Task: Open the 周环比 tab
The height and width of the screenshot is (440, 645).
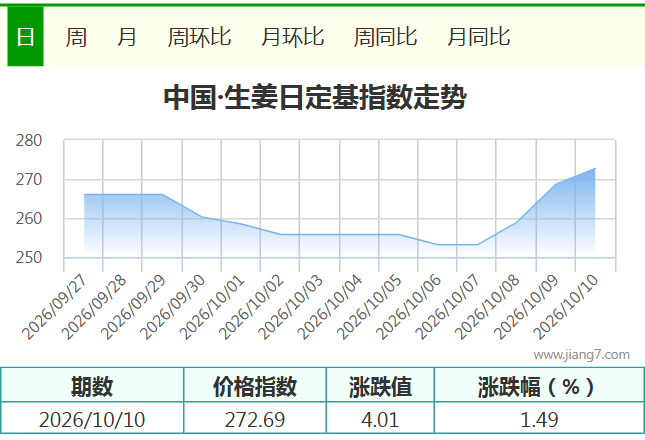Action: point(200,37)
